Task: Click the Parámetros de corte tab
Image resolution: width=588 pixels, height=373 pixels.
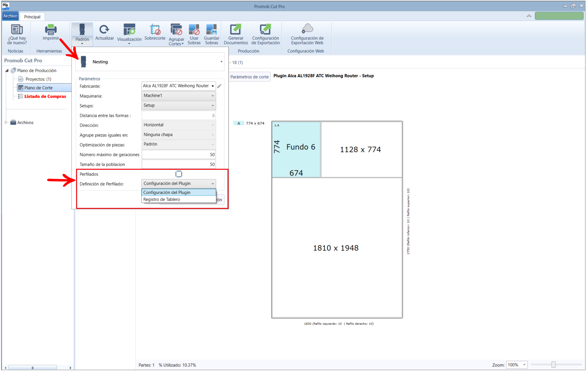Action: (x=249, y=77)
